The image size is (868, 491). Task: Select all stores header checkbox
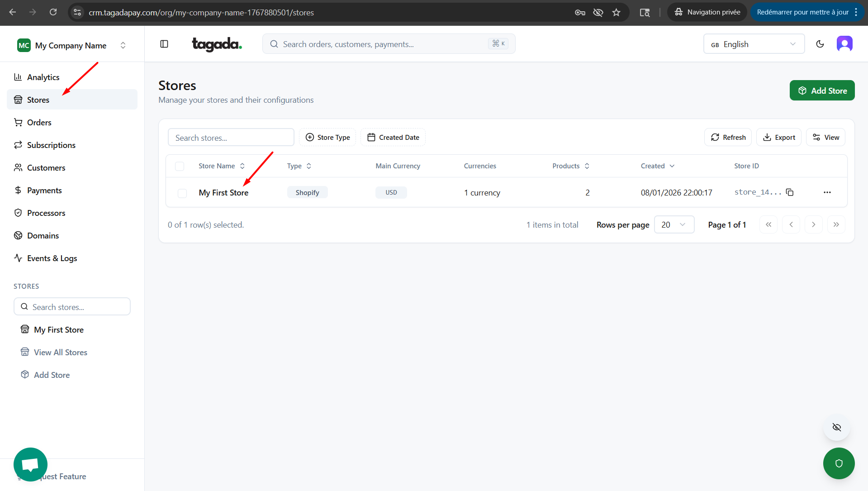180,166
